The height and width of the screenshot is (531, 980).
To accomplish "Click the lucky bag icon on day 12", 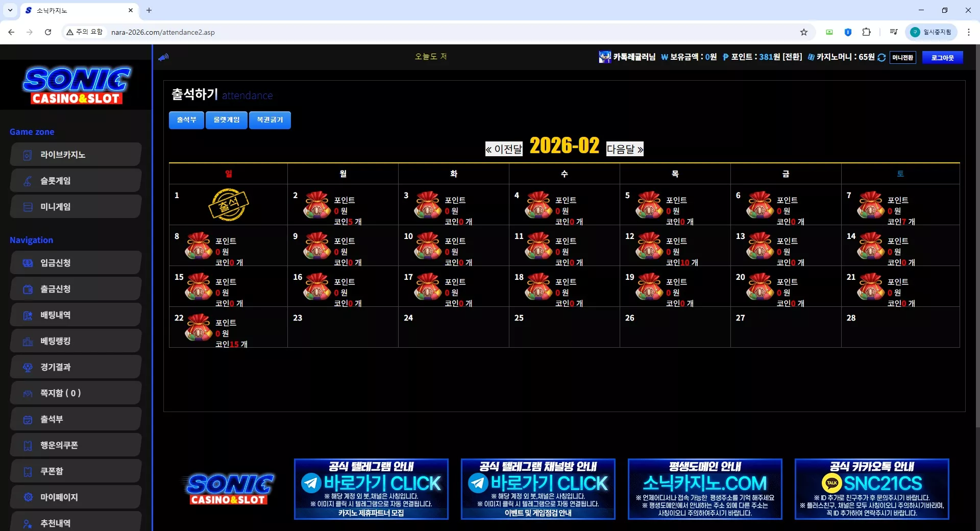I will coord(649,245).
